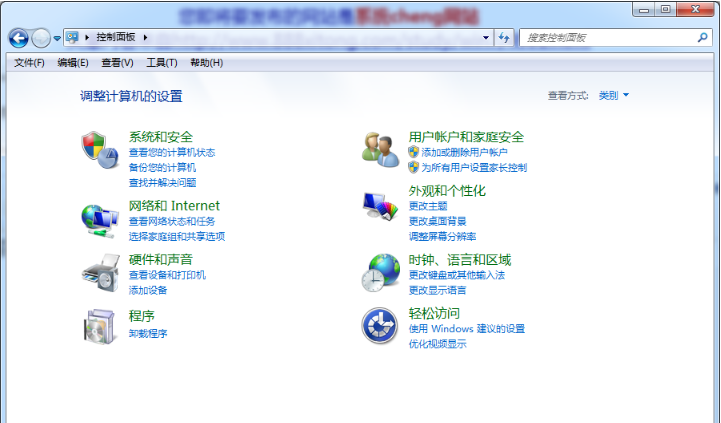
Task: Open Ease of Access blue circle icon
Action: 379,326
